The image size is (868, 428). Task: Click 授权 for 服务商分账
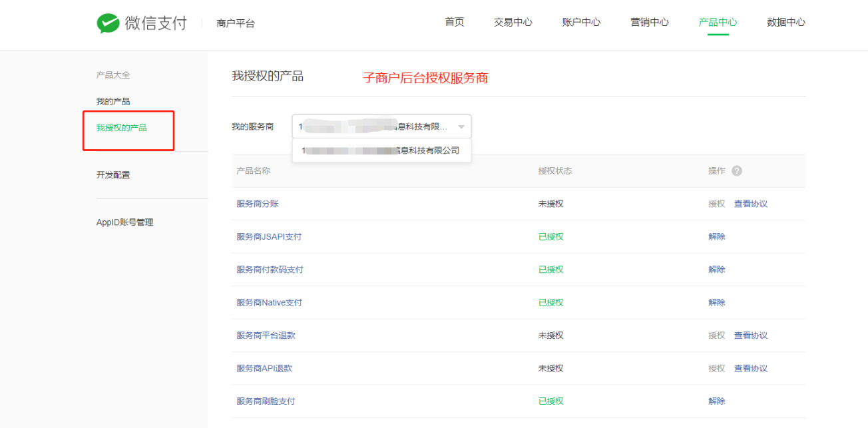[716, 204]
